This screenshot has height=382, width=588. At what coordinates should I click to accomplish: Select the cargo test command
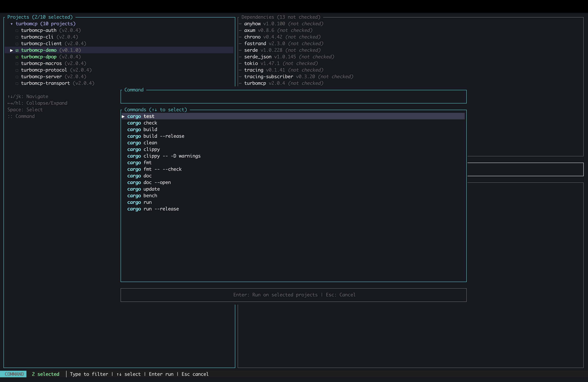click(x=141, y=116)
